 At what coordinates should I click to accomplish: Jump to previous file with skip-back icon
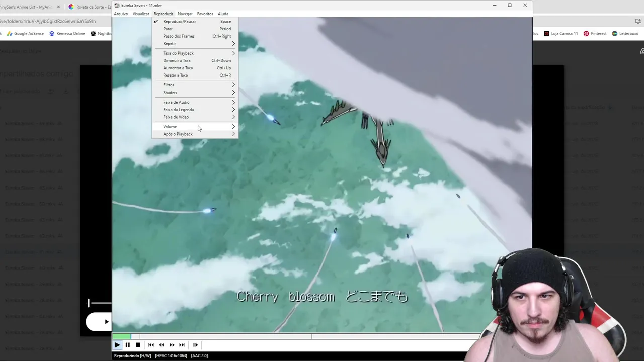pos(151,345)
